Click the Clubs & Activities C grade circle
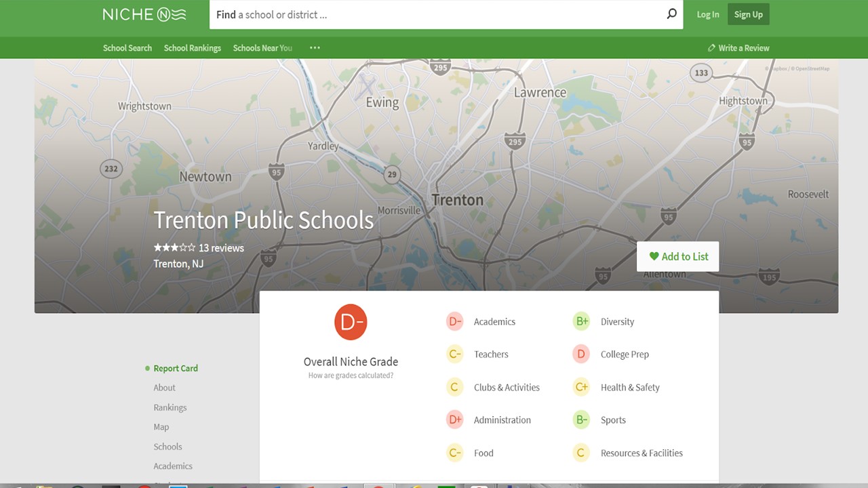868x488 pixels. point(454,387)
